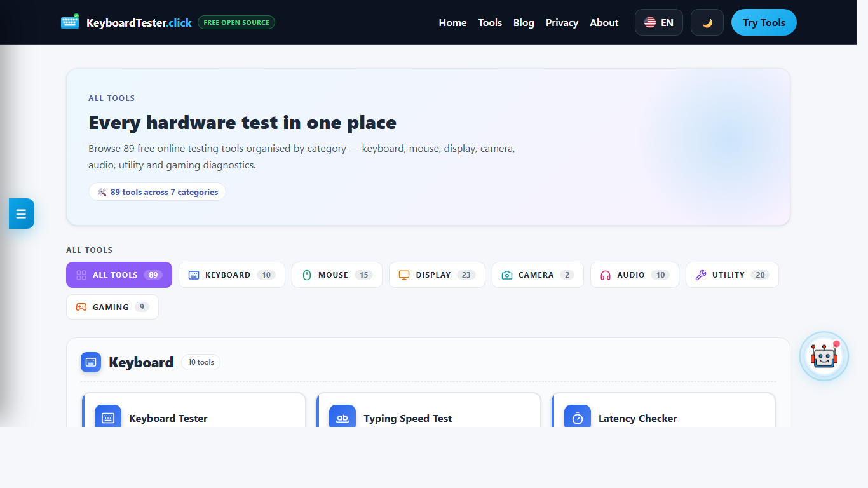Image resolution: width=868 pixels, height=488 pixels.
Task: Click the Typing Speed Test card icon
Action: click(342, 417)
